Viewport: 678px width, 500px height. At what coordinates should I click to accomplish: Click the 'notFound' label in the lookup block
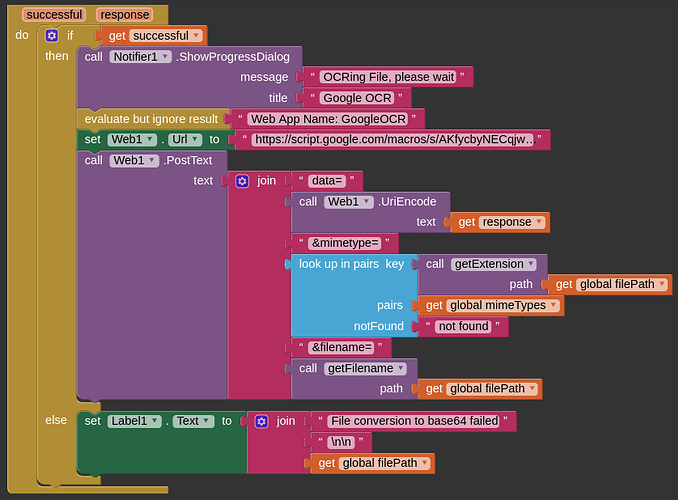[x=378, y=326]
